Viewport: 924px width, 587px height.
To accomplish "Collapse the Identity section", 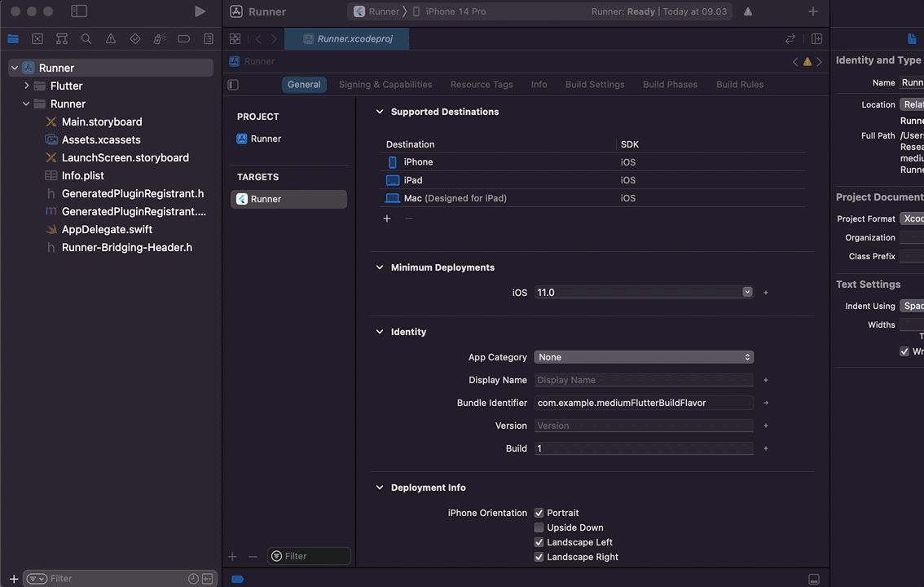I will [380, 332].
